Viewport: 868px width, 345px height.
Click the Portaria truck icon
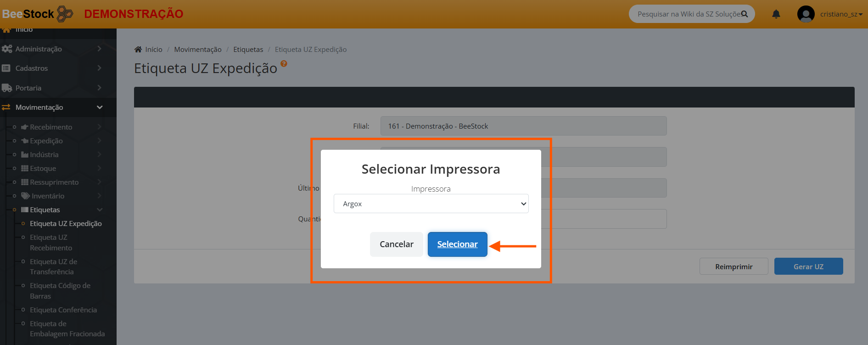coord(7,88)
